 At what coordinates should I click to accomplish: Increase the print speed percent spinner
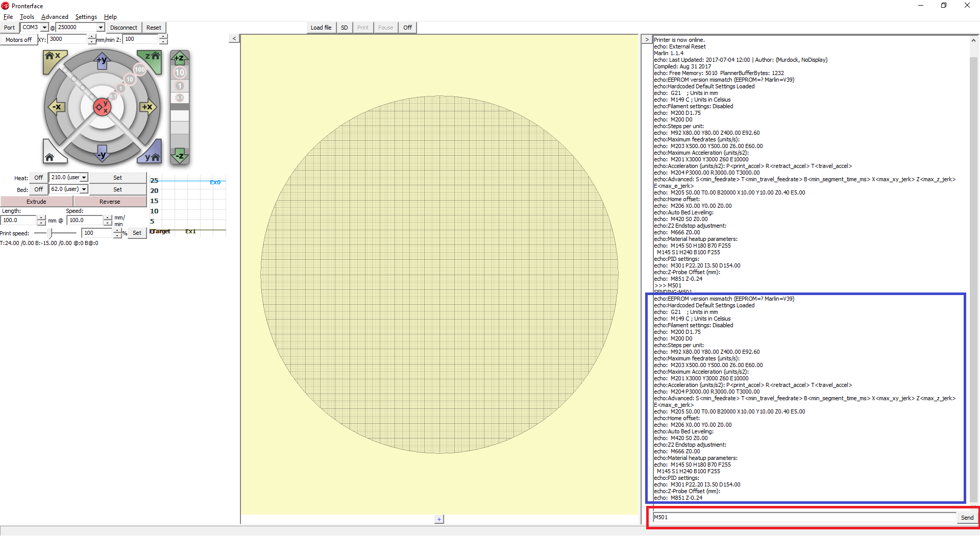point(117,231)
